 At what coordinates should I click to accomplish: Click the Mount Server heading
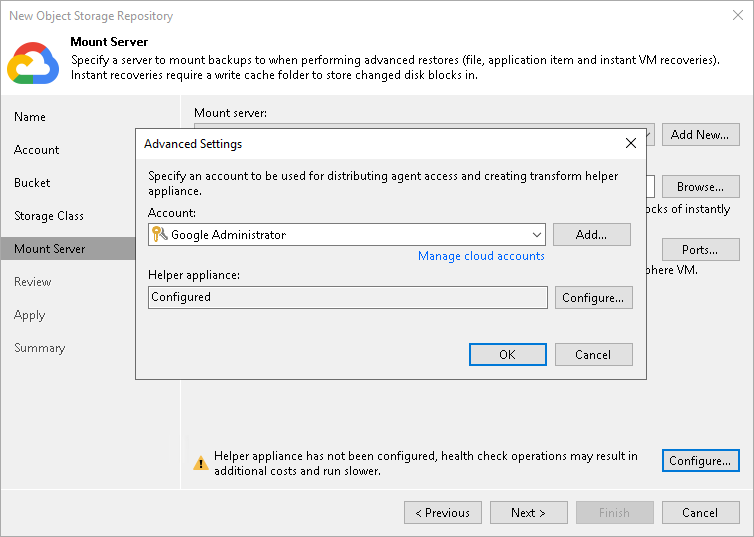109,42
